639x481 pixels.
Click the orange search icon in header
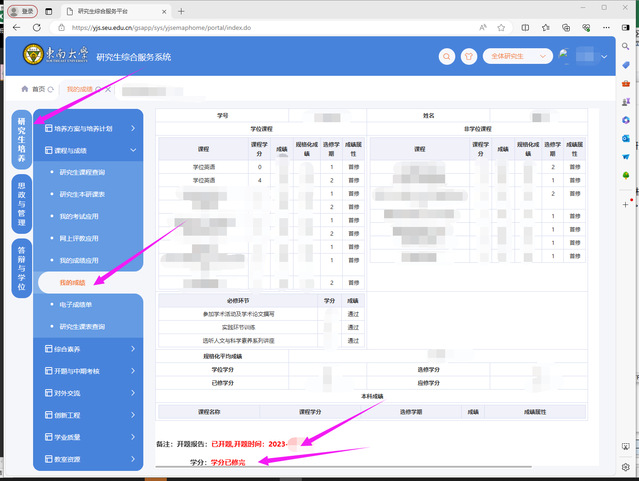point(446,58)
